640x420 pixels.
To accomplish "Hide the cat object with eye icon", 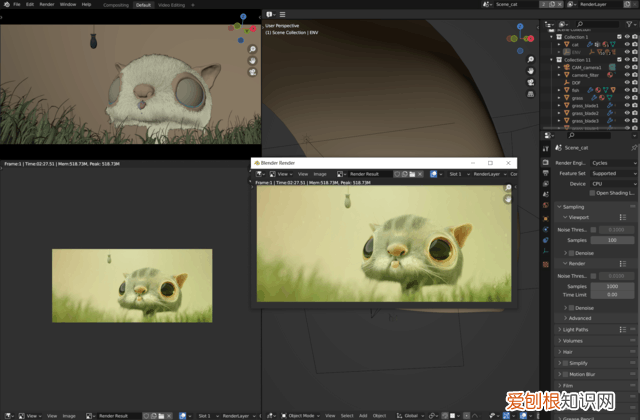I will [x=626, y=45].
